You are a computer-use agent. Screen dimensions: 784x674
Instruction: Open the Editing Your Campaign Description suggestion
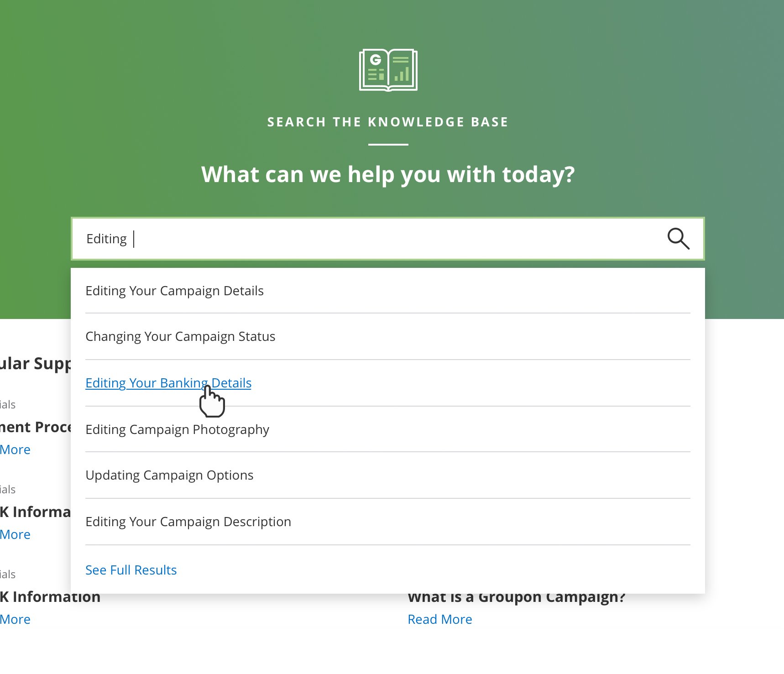(x=188, y=522)
